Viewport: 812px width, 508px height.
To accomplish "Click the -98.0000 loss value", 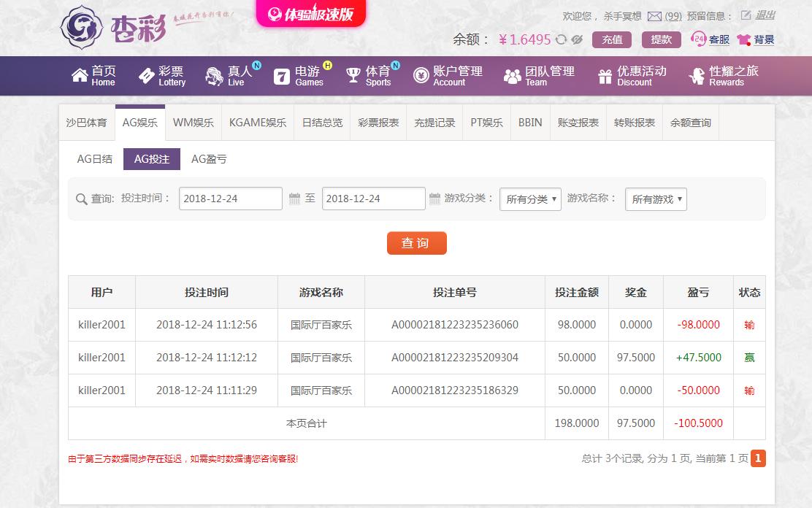I will (x=699, y=325).
